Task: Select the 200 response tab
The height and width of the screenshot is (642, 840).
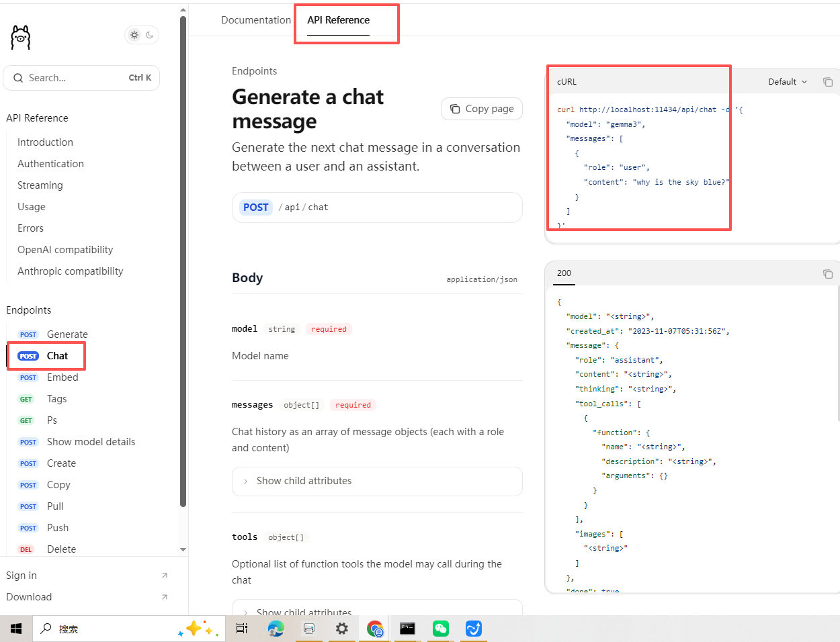Action: [564, 273]
